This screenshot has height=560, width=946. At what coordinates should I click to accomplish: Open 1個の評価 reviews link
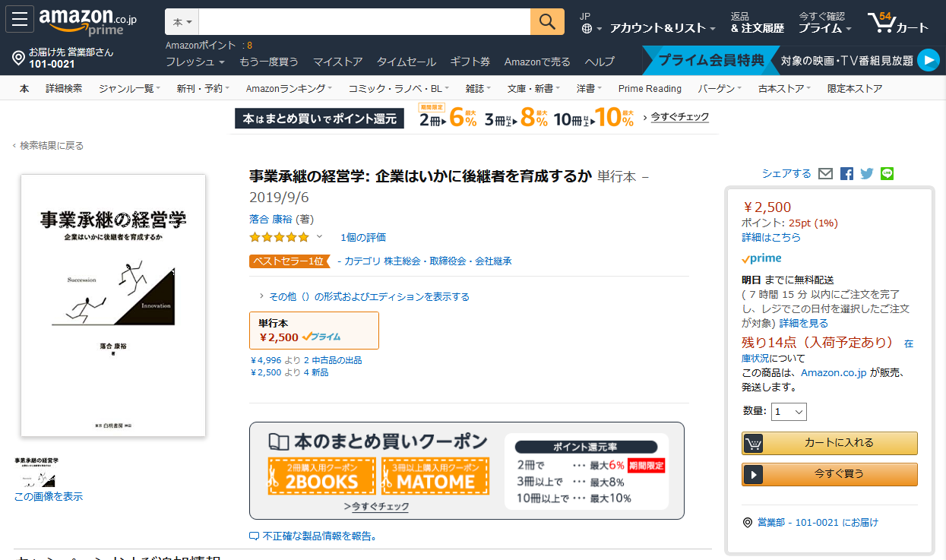pyautogui.click(x=363, y=237)
